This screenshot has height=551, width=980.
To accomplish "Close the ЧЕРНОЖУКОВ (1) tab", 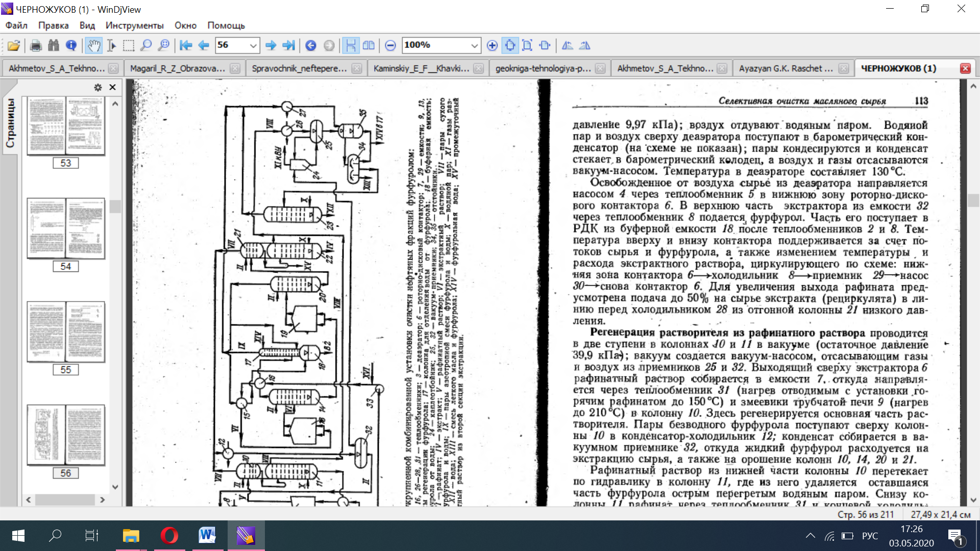I will click(965, 68).
